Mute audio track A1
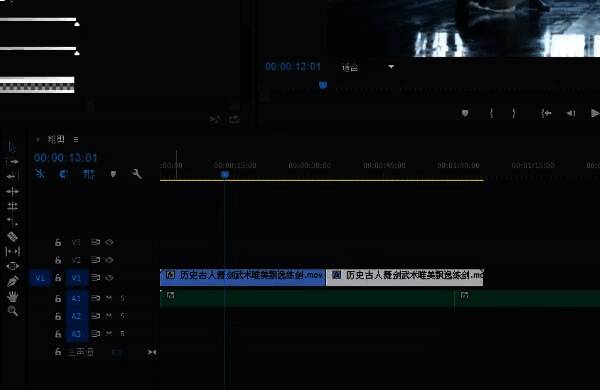This screenshot has width=600, height=390. (109, 298)
